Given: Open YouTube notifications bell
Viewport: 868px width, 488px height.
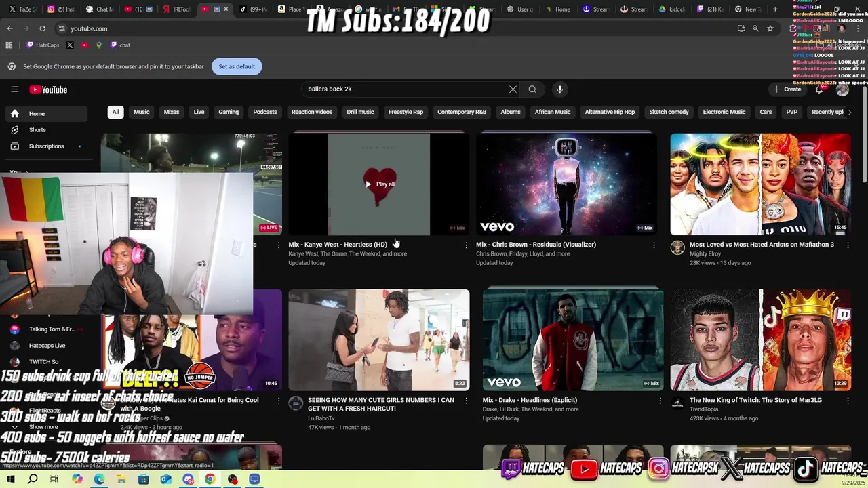Looking at the screenshot, I should click(x=819, y=89).
